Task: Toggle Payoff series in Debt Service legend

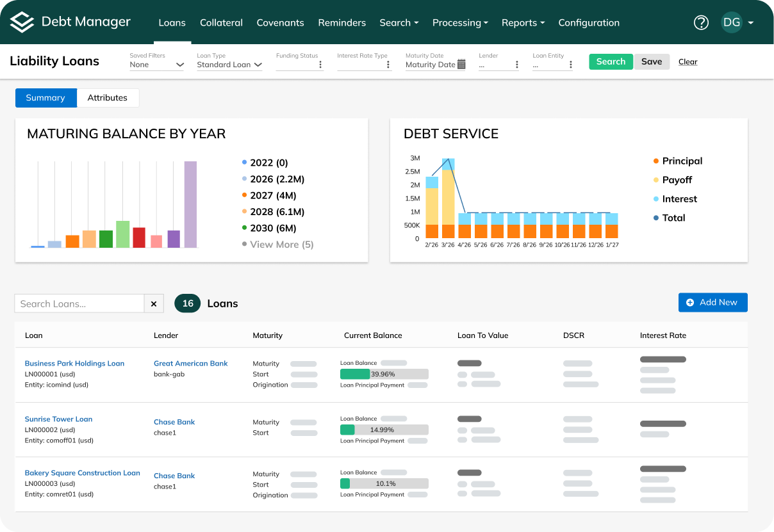Action: 673,180
